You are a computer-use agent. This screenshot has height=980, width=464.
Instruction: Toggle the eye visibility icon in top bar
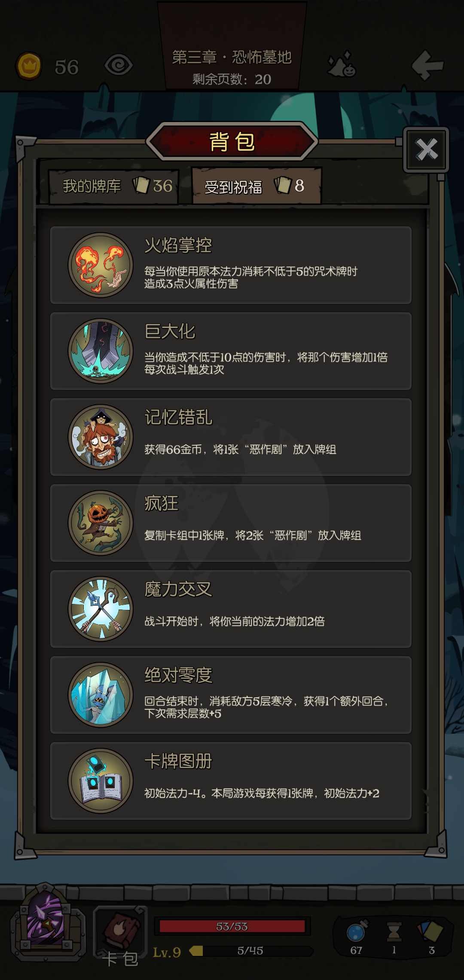coord(119,65)
